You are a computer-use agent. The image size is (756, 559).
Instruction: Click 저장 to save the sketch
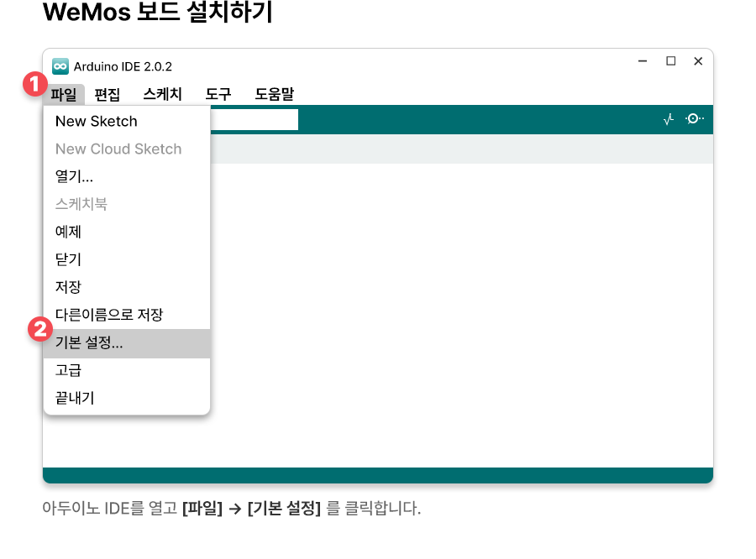(68, 287)
